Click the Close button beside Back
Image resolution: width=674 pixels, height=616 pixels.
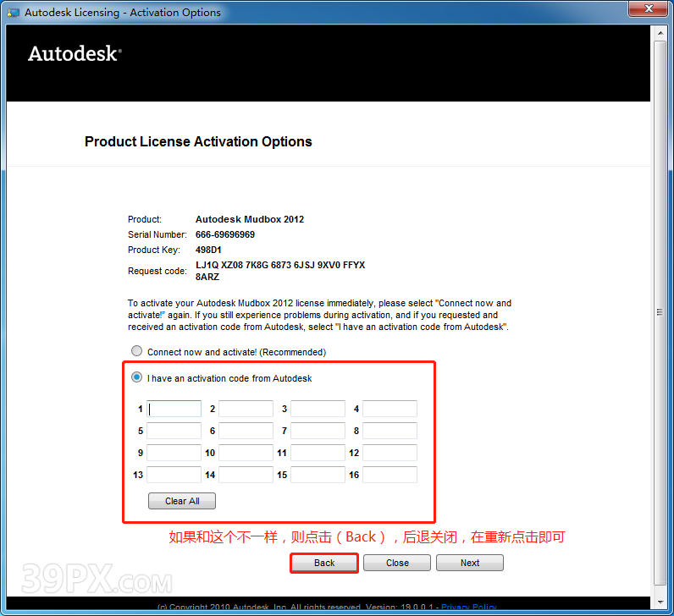(397, 563)
